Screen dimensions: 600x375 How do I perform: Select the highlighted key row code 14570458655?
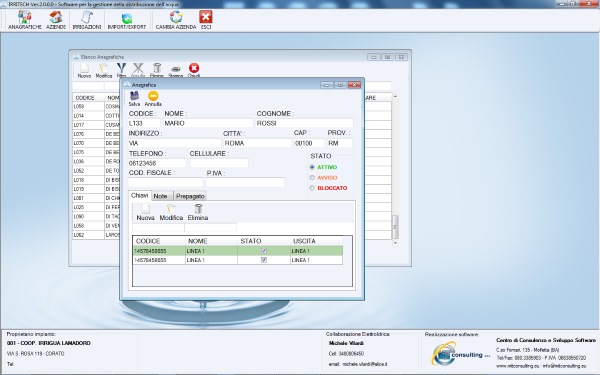pos(159,251)
